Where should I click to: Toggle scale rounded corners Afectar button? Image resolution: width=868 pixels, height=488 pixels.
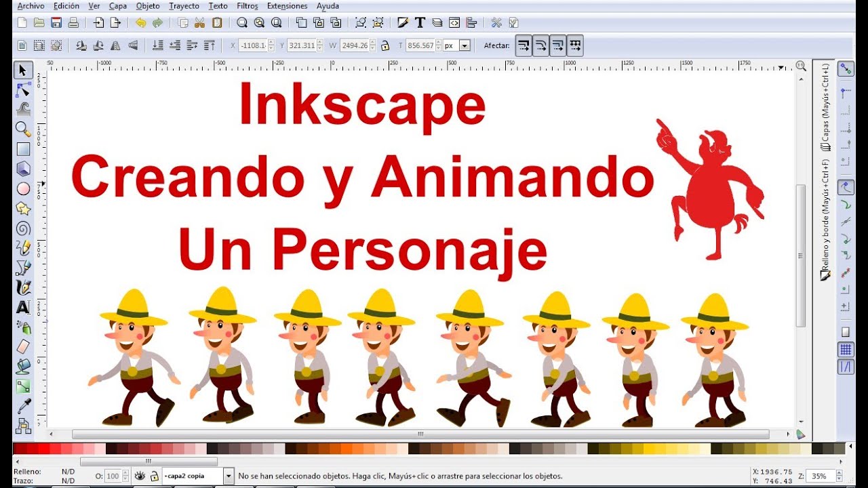540,45
